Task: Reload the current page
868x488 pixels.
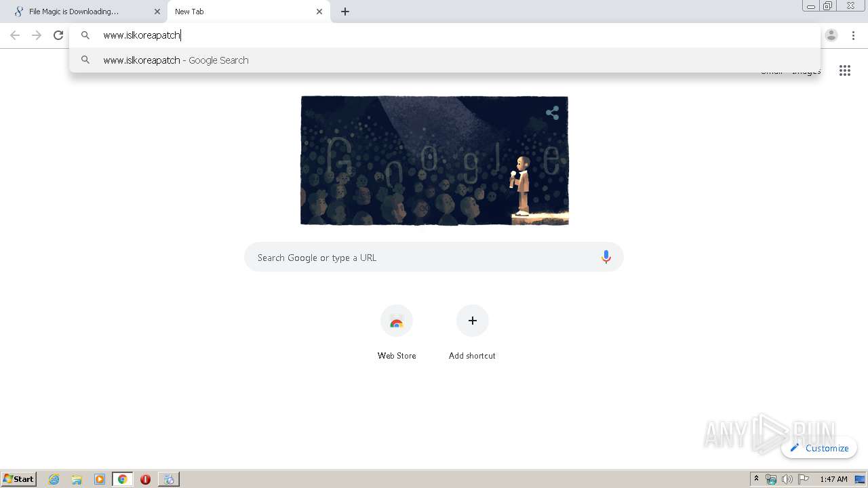Action: pyautogui.click(x=58, y=35)
